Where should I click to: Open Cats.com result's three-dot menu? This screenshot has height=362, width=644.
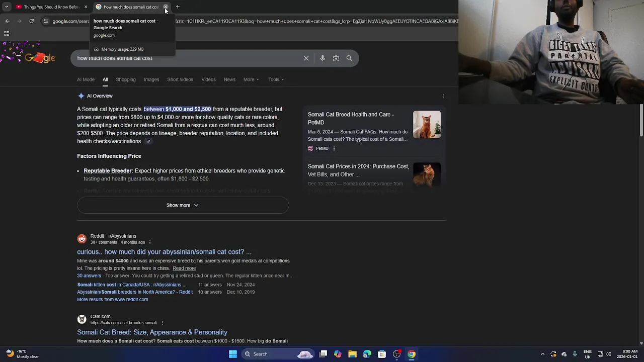[162, 323]
